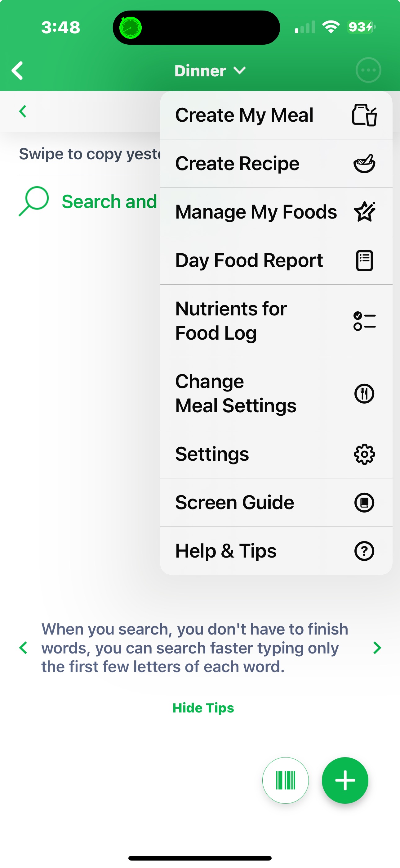
Task: Select Nutrients for Food Log
Action: pyautogui.click(x=276, y=321)
